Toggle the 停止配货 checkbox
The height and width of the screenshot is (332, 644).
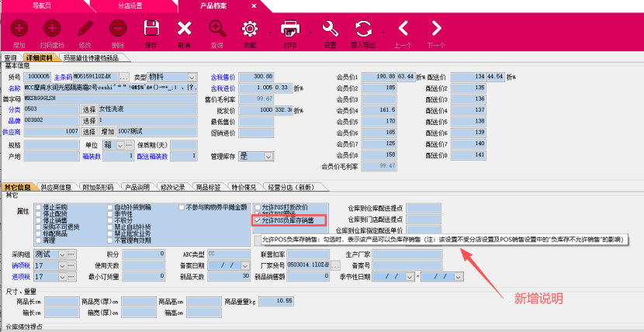click(39, 214)
